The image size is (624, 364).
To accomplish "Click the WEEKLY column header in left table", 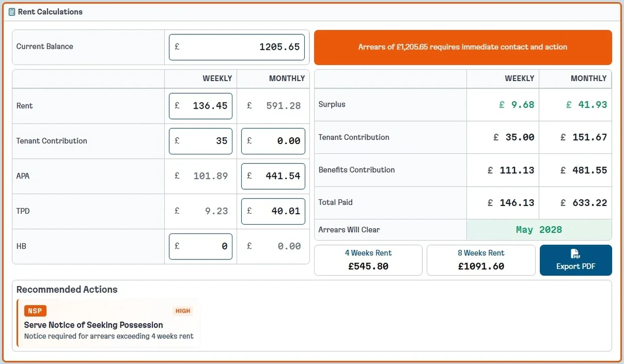I will pyautogui.click(x=217, y=78).
